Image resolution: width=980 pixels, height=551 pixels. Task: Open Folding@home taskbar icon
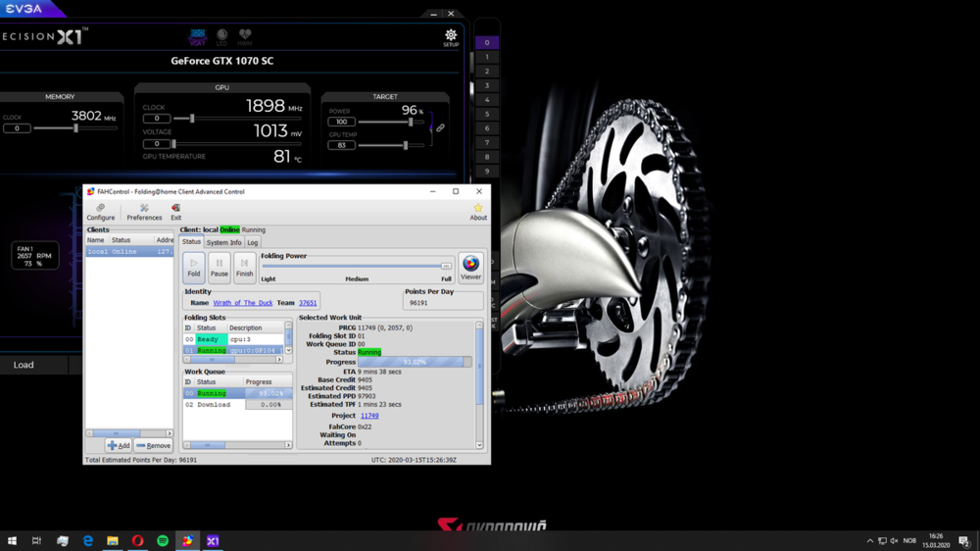pos(187,540)
